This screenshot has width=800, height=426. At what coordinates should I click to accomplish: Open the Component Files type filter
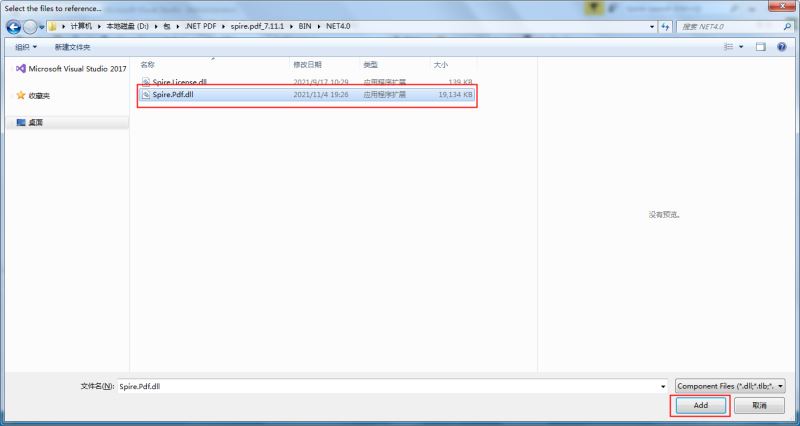(730, 386)
